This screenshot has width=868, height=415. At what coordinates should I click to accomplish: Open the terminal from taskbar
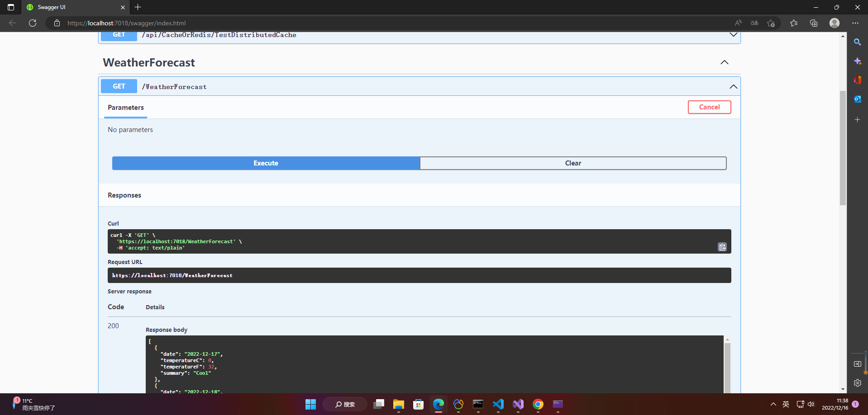pos(478,404)
